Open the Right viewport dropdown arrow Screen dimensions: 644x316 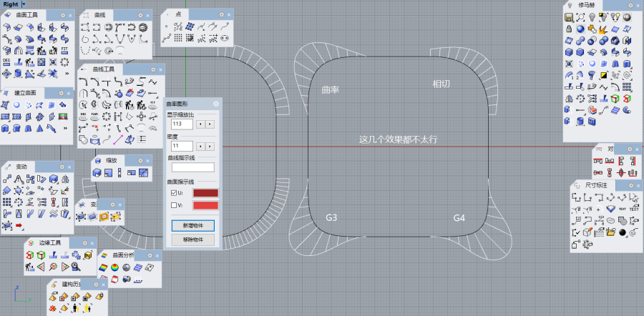(23, 4)
